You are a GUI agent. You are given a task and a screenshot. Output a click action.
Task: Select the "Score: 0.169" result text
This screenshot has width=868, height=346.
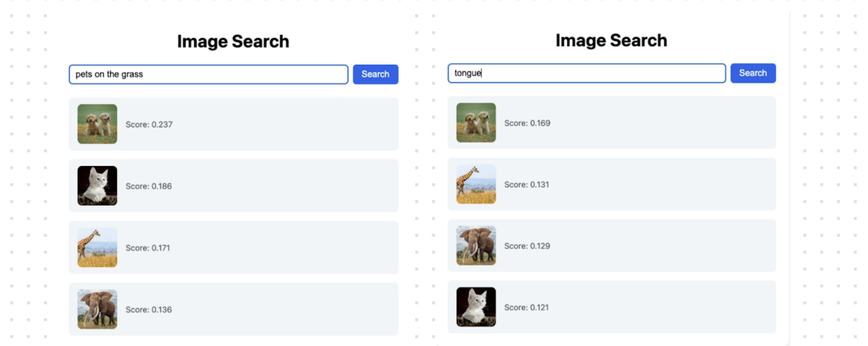click(527, 123)
